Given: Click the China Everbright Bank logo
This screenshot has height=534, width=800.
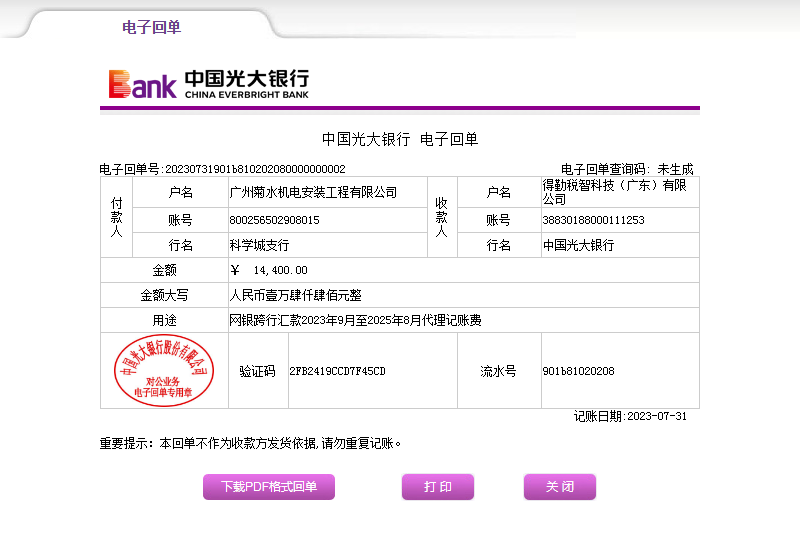Looking at the screenshot, I should tap(209, 84).
